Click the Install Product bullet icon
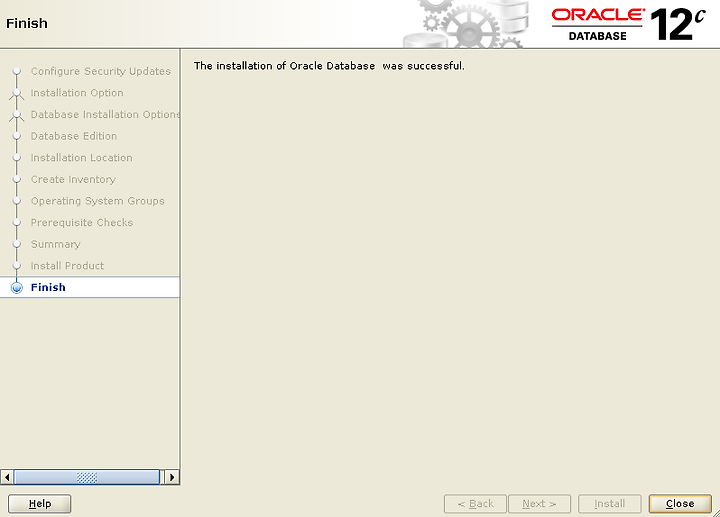 (x=17, y=265)
